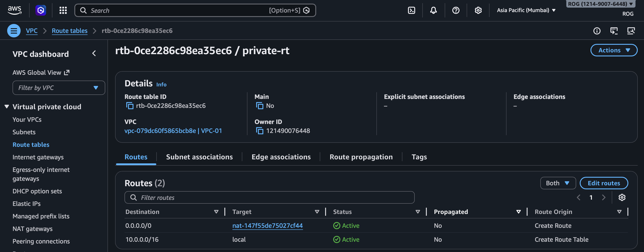Open the nat-147f55de75027cf44 target link
644x252 pixels.
pyautogui.click(x=267, y=226)
